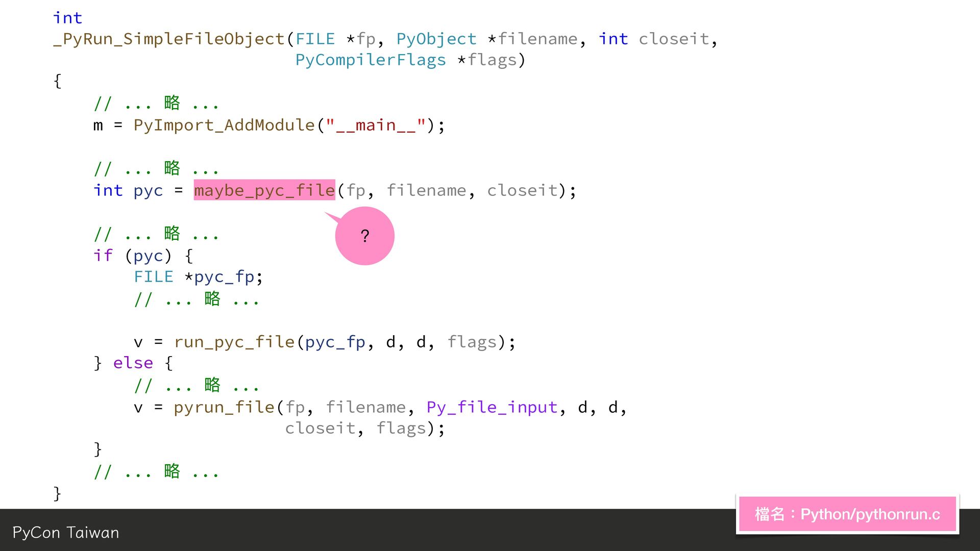Click the PyImport_AddModule call
980x551 pixels.
224,125
